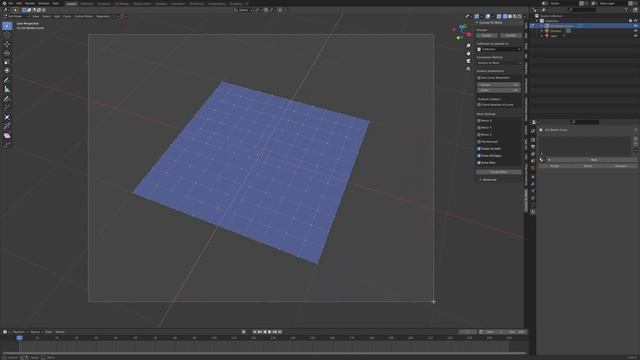
Task: Open the Global transform orientation dropdown
Action: pyautogui.click(x=244, y=10)
